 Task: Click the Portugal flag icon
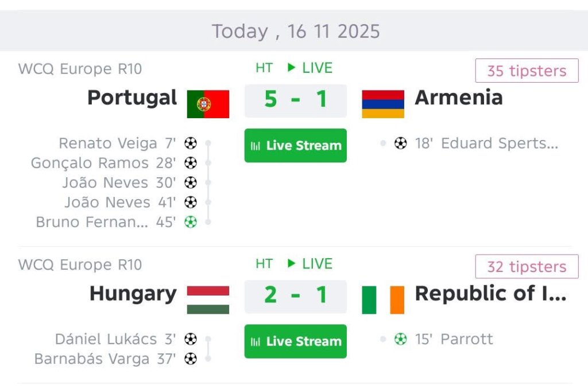(x=208, y=104)
